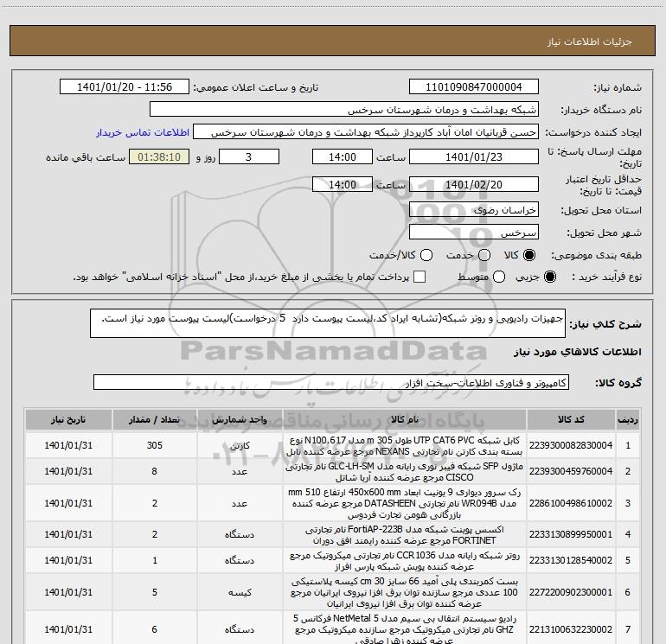Open the اطلاعات تماس خریدار link
666x644 pixels.
pos(143,132)
